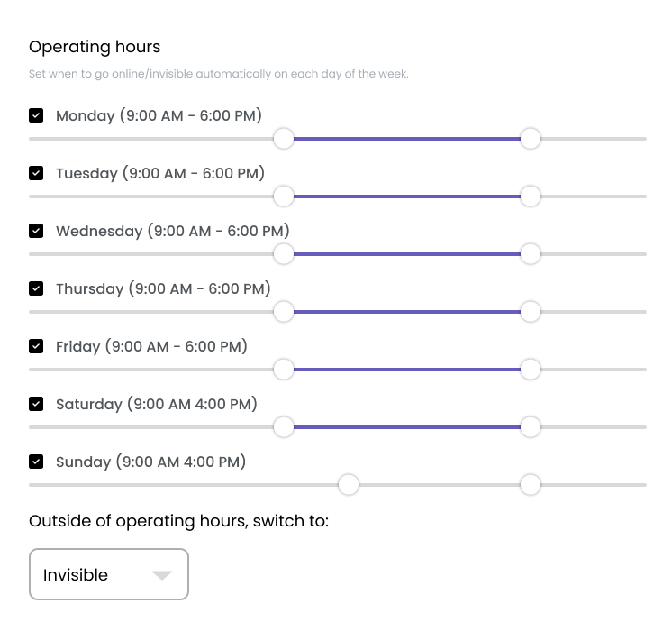
Task: Click Wednesday slider end handle
Action: tap(531, 254)
